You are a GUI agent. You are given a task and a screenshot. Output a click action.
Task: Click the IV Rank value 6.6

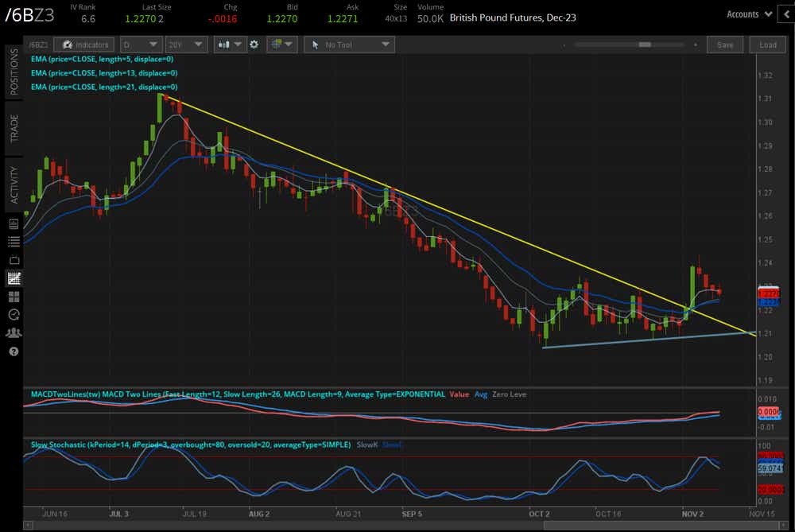[x=87, y=19]
